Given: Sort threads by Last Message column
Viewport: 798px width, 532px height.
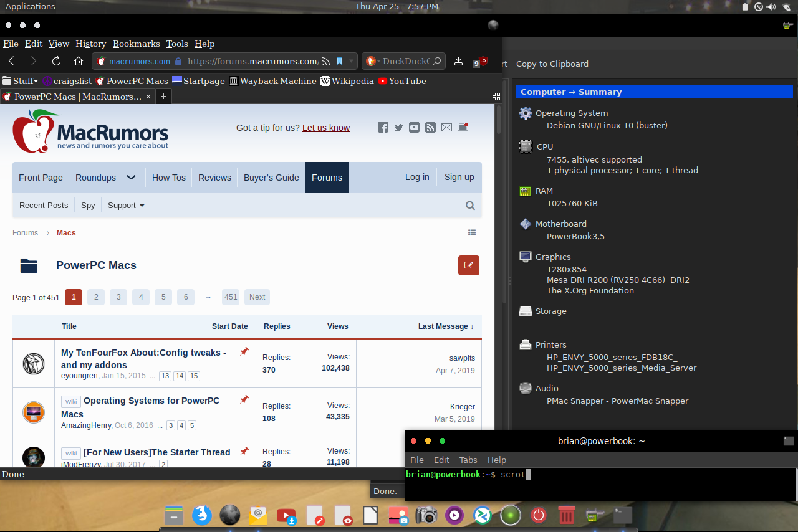Looking at the screenshot, I should coord(446,326).
